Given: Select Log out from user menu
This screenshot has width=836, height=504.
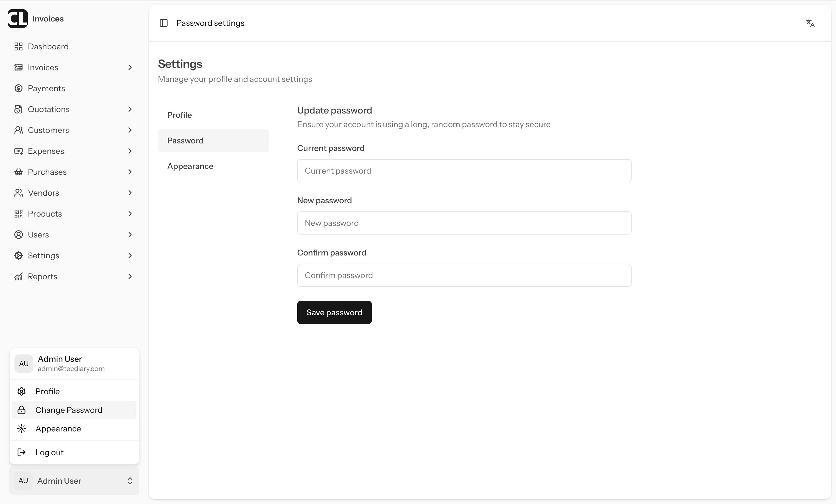Looking at the screenshot, I should [74, 452].
